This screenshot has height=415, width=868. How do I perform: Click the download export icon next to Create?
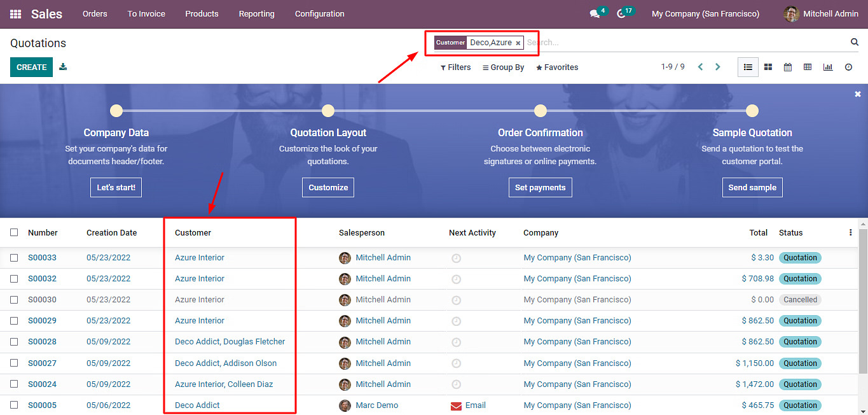(x=63, y=67)
